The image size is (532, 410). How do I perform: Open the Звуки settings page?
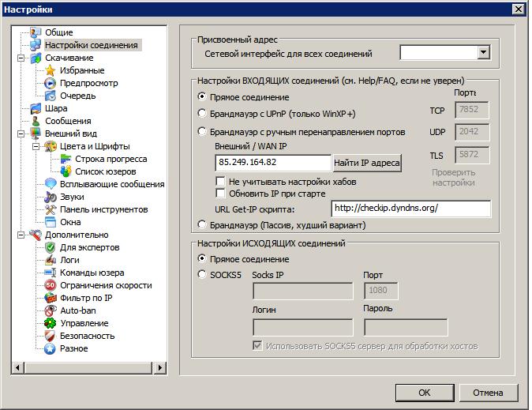tap(72, 197)
